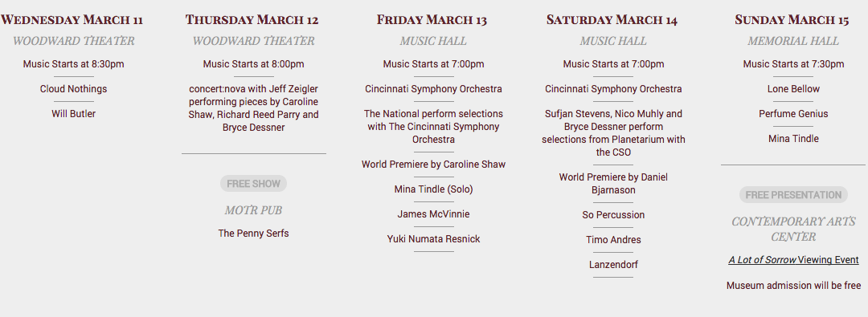Select Timo Andres artist entry

point(613,239)
